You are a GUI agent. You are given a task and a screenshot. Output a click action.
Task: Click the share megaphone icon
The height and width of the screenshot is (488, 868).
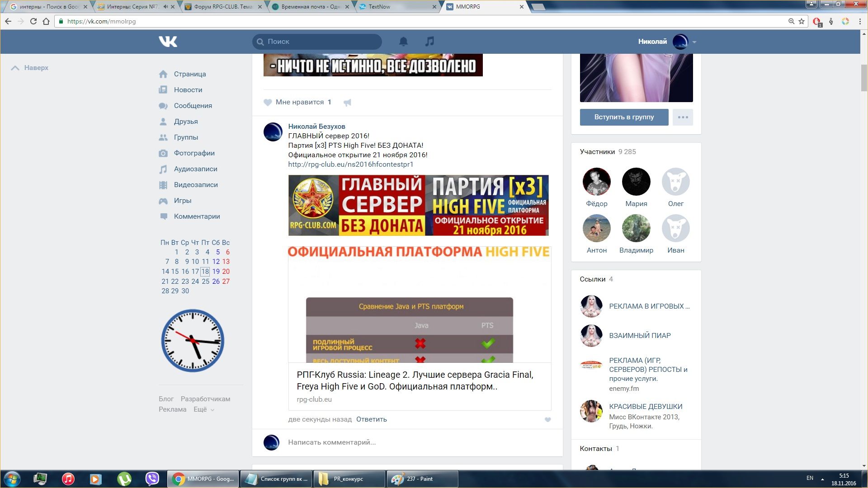pos(347,103)
